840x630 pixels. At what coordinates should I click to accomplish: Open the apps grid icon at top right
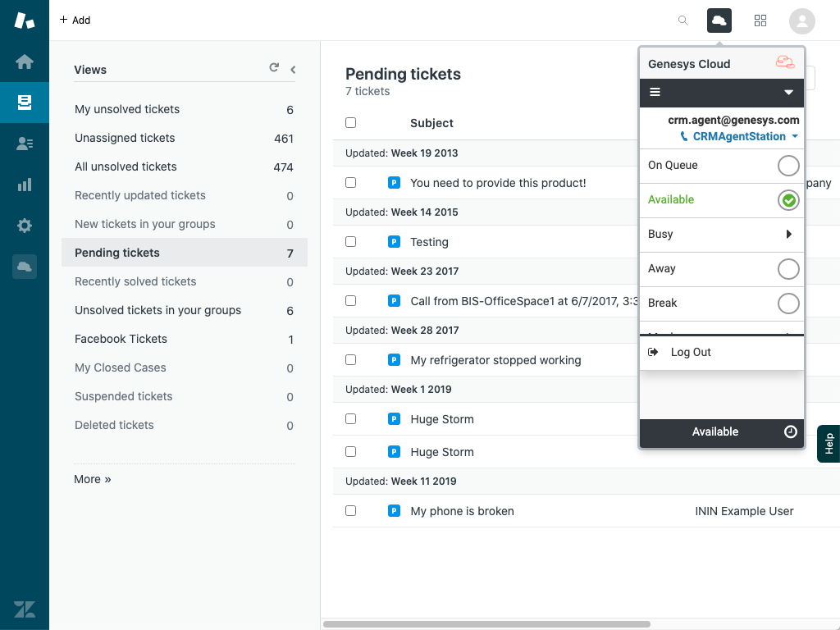coord(760,20)
